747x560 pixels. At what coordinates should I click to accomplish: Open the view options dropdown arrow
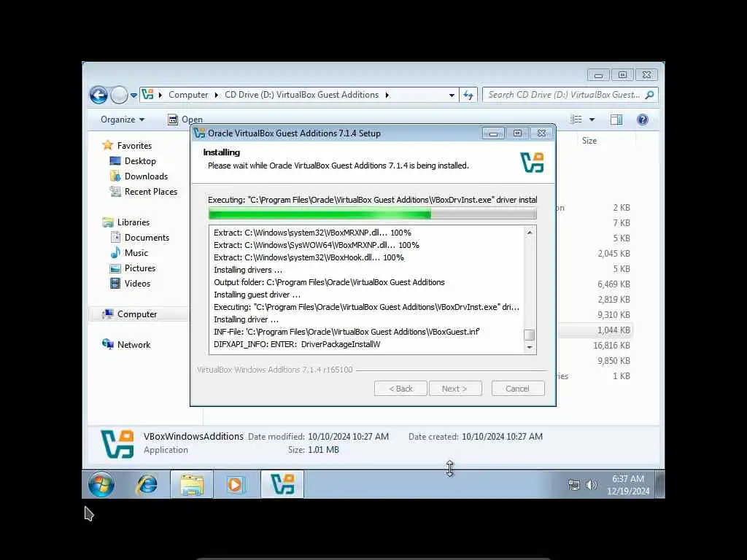[x=592, y=120]
